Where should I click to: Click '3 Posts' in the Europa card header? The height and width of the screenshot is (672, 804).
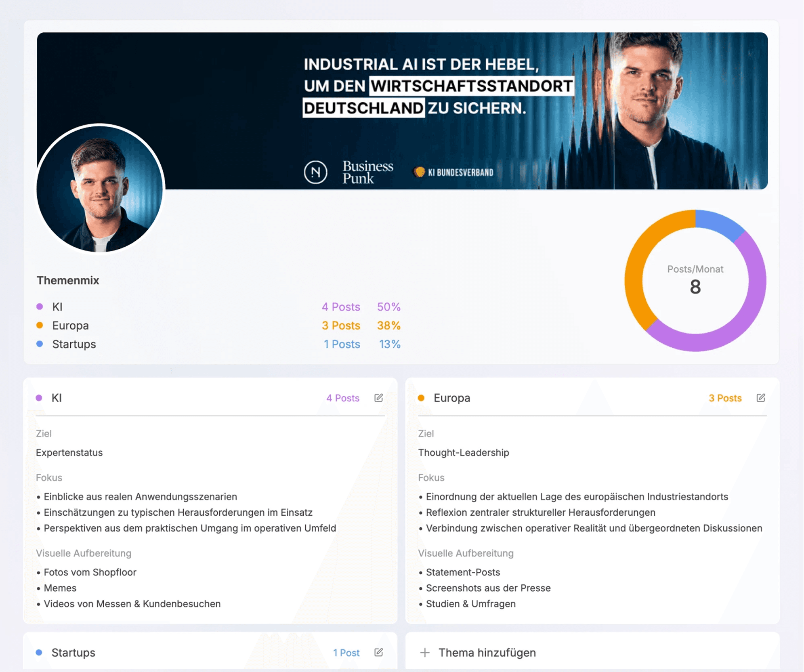point(725,398)
